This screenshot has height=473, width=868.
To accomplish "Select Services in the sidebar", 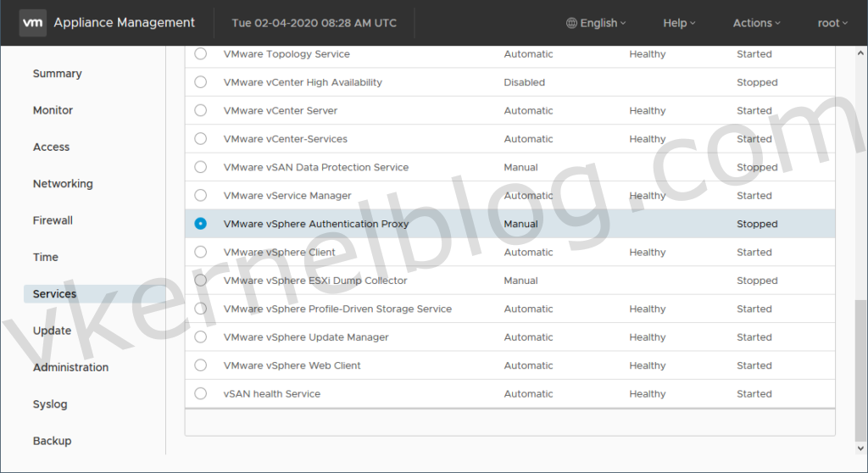I will pyautogui.click(x=94, y=293).
